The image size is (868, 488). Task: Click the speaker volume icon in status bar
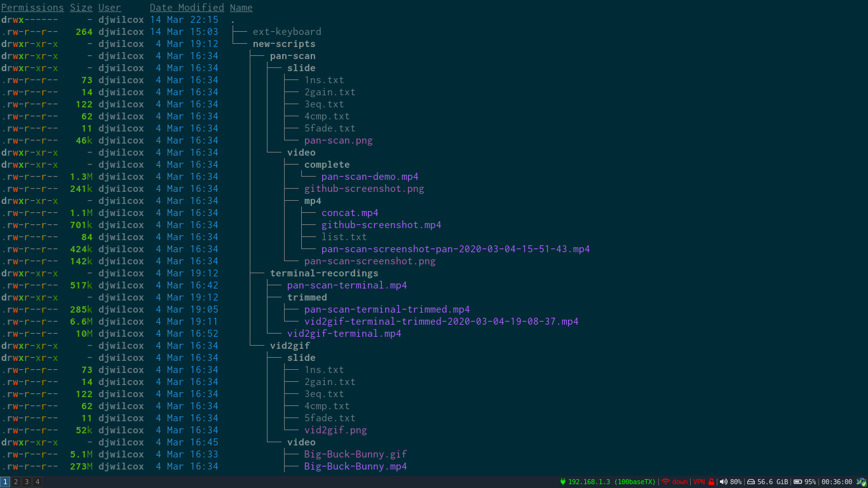tap(723, 482)
